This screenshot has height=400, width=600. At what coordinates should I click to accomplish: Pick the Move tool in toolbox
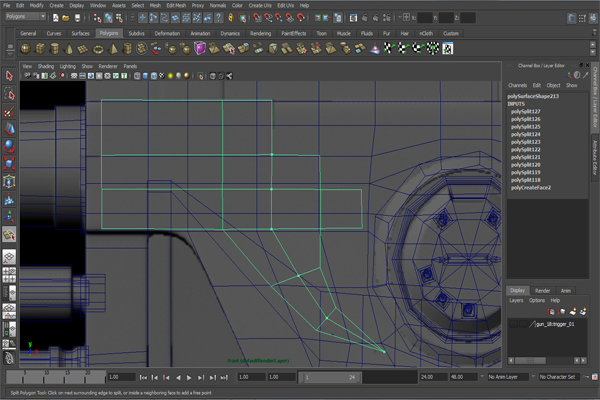pos(9,129)
